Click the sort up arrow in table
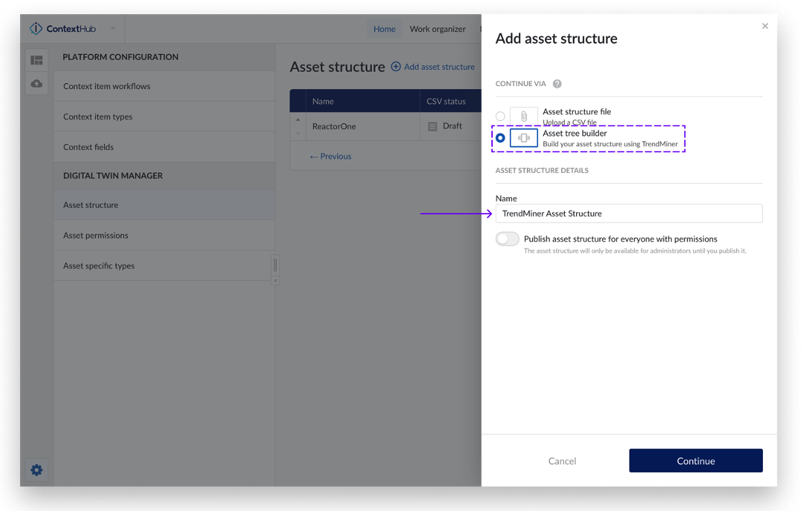This screenshot has width=812, height=511. click(x=298, y=120)
